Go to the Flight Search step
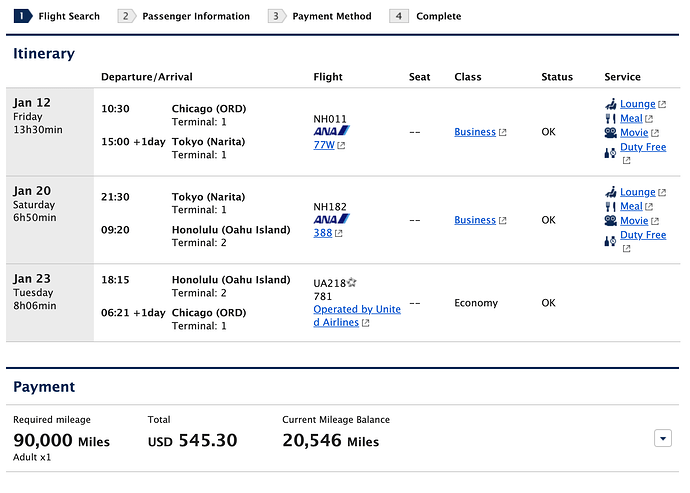The height and width of the screenshot is (493, 690). tap(57, 16)
